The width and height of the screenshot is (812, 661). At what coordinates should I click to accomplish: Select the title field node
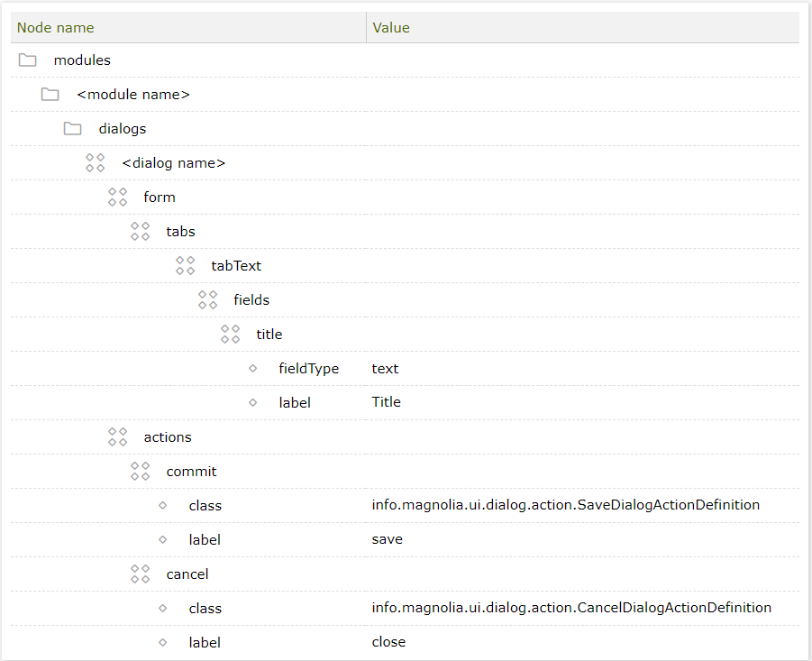269,334
